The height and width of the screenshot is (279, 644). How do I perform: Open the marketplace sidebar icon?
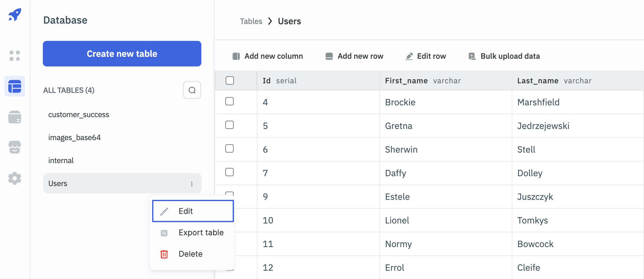[x=15, y=147]
